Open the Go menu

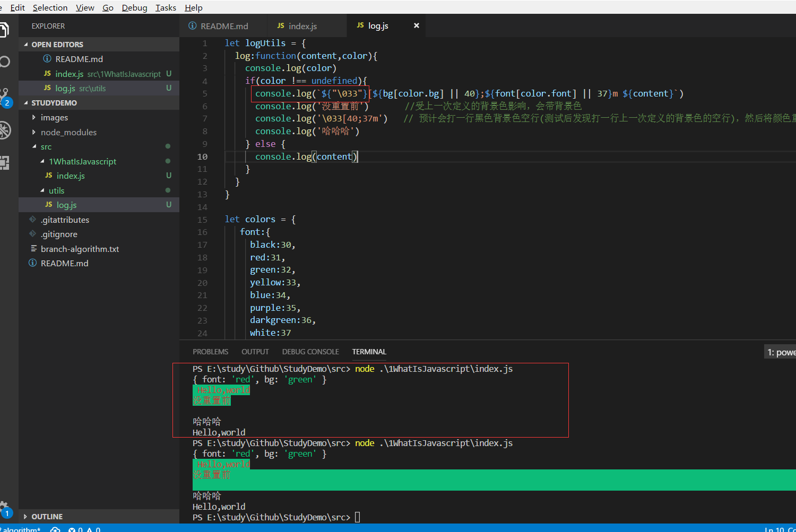pyautogui.click(x=108, y=7)
